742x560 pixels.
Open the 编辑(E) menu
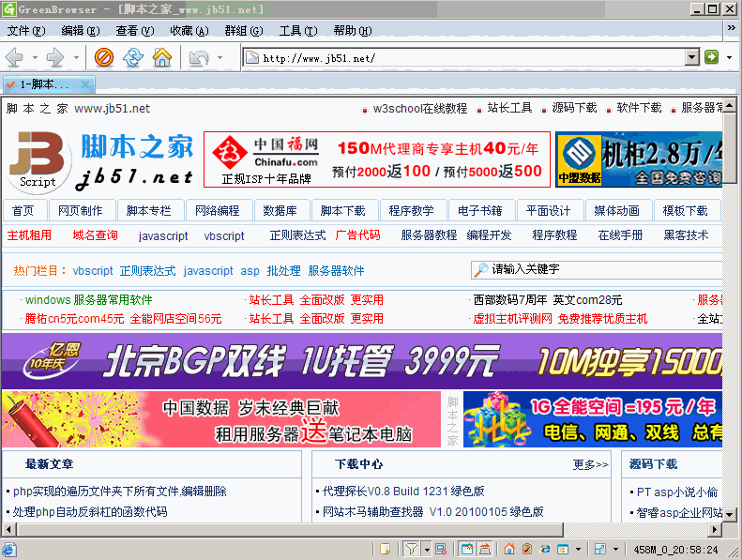(x=81, y=31)
